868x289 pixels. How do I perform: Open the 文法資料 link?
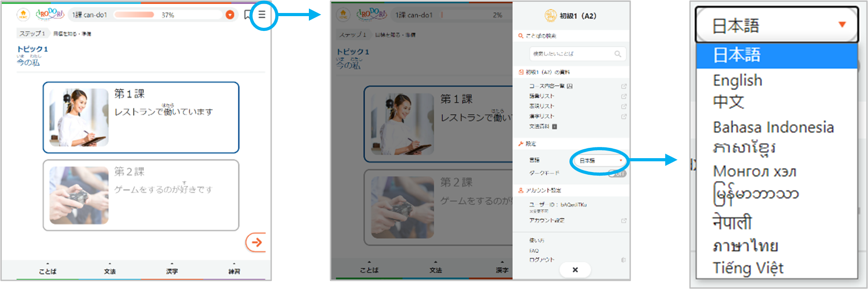click(543, 126)
